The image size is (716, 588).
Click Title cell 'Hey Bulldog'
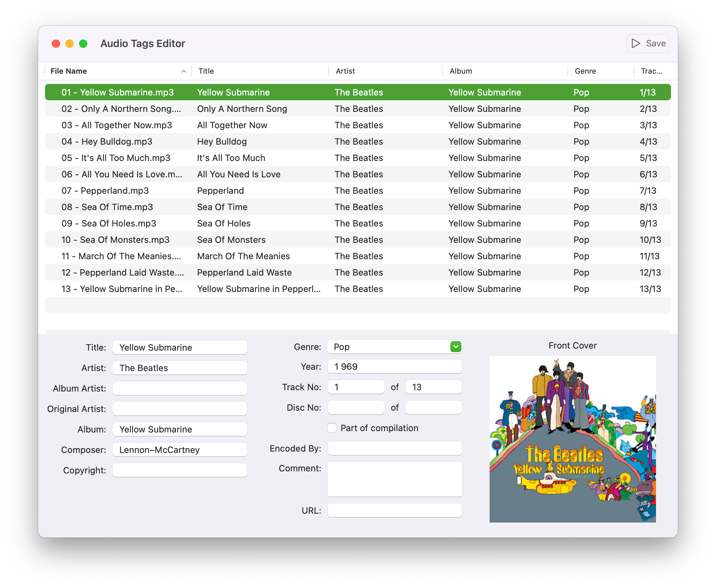222,141
